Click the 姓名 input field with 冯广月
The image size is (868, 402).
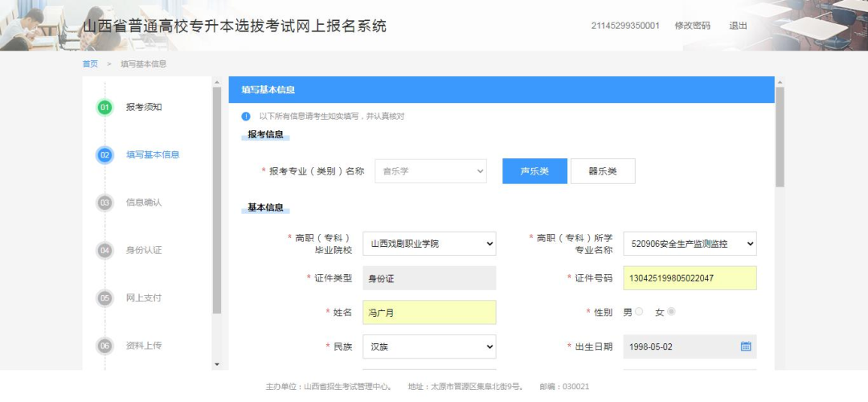pos(429,312)
